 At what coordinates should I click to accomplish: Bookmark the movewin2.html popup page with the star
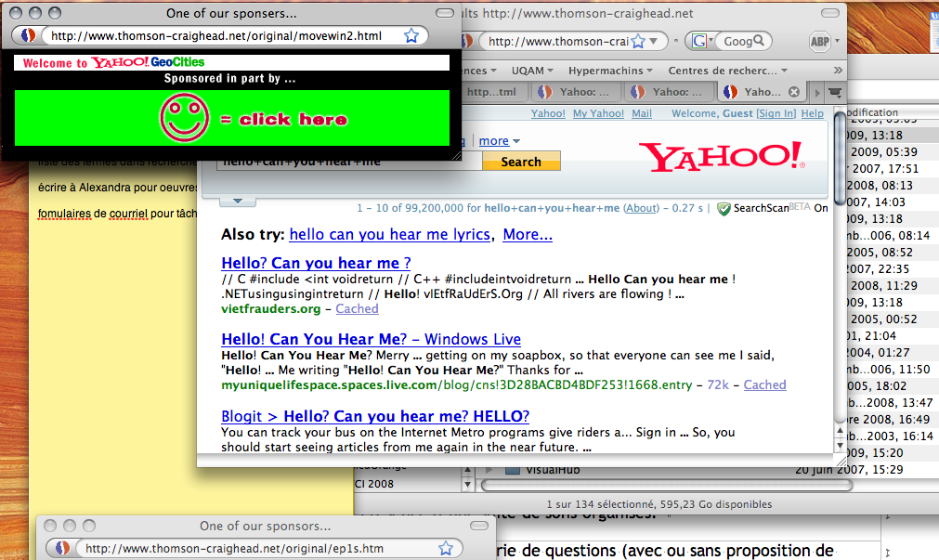(x=411, y=36)
